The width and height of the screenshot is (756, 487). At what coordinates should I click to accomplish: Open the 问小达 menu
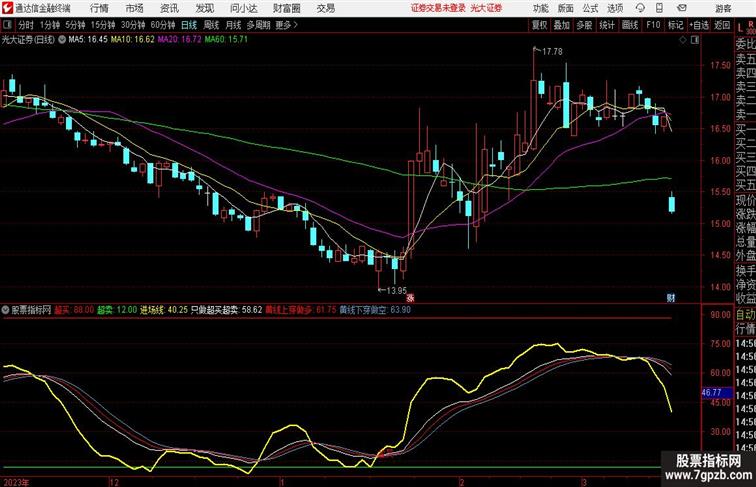(x=243, y=8)
